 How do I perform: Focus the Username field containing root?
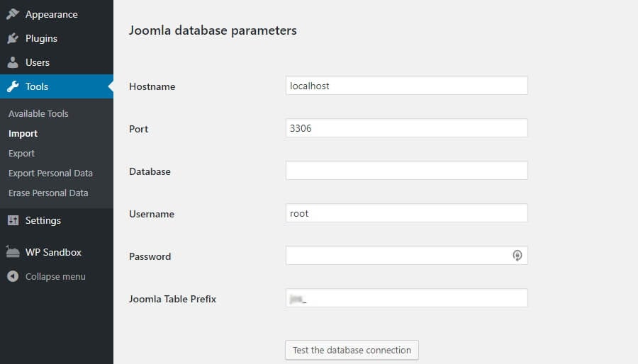click(406, 213)
